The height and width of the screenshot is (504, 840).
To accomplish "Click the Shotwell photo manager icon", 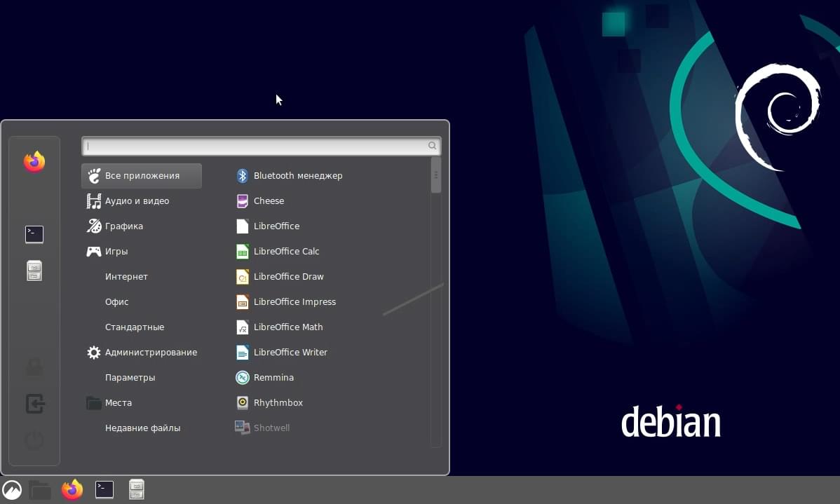I will pyautogui.click(x=242, y=428).
